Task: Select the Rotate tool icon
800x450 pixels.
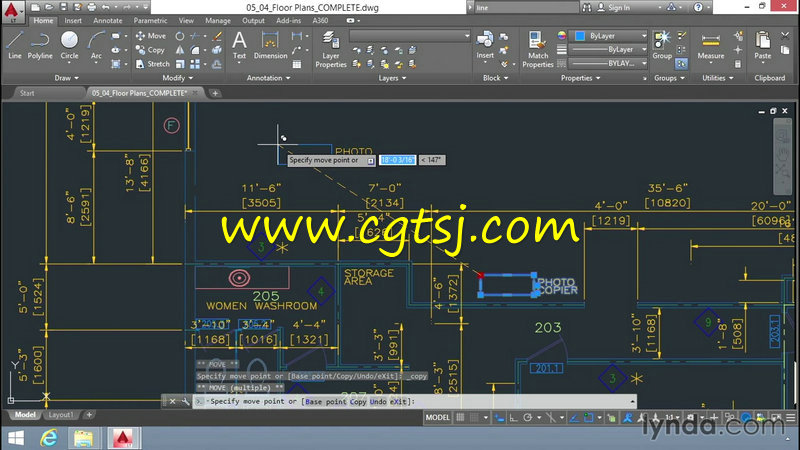Action: (180, 36)
